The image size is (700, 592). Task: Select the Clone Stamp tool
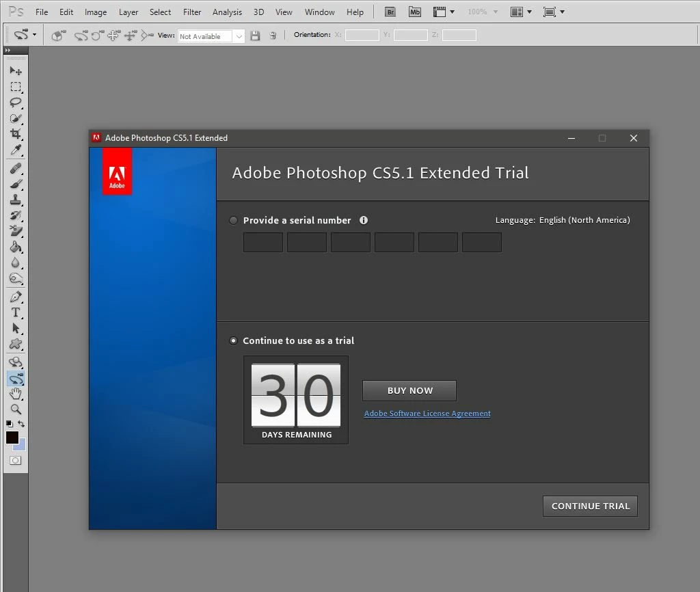[x=16, y=200]
